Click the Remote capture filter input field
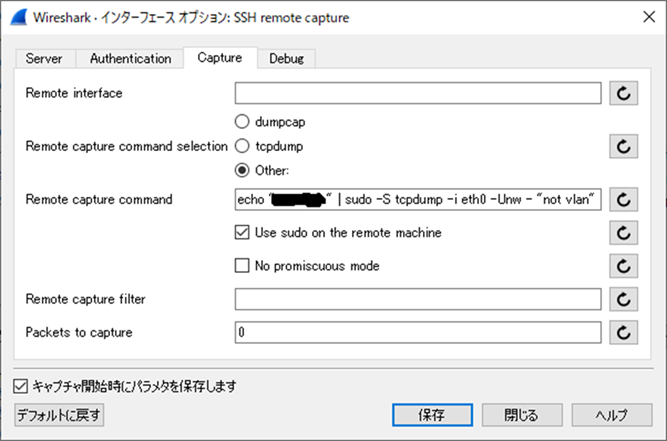Image resolution: width=667 pixels, height=441 pixels. click(418, 299)
